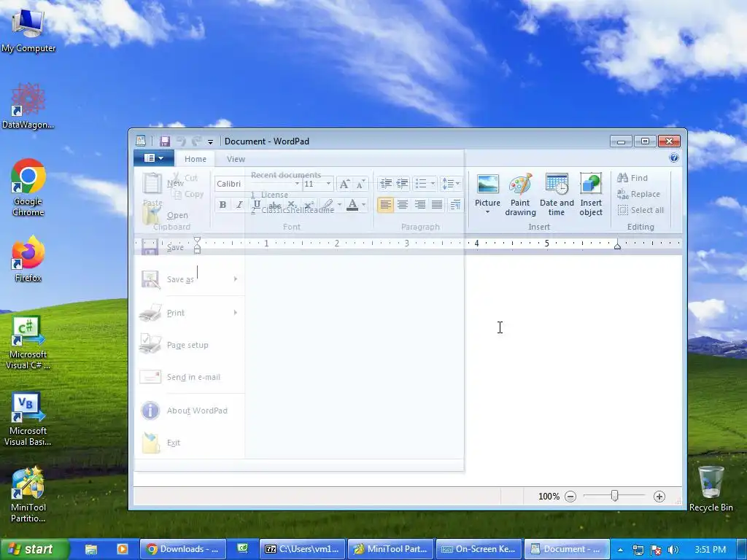The image size is (747, 560).
Task: Click the zoom slider thumb
Action: tap(614, 496)
